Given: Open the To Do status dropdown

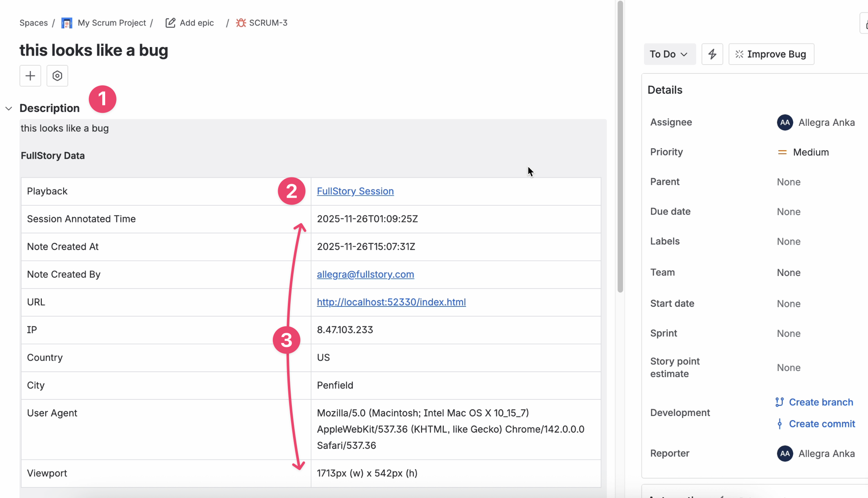Looking at the screenshot, I should point(669,54).
